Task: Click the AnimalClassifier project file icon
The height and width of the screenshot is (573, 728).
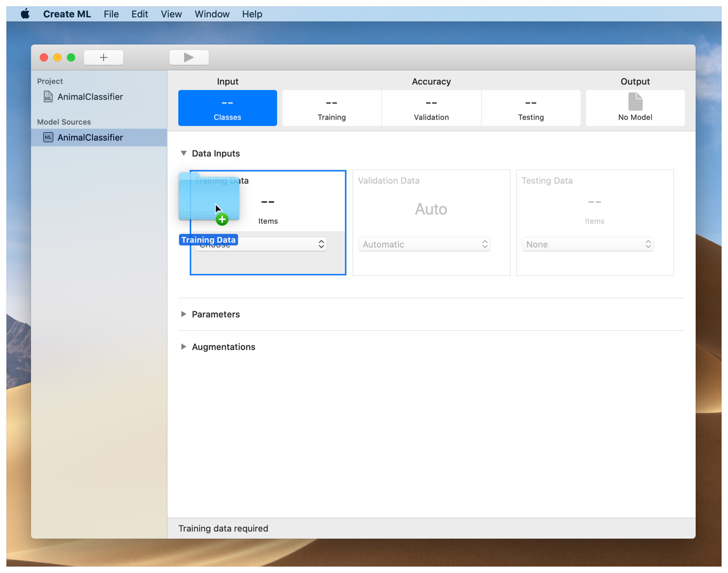Action: click(x=48, y=97)
